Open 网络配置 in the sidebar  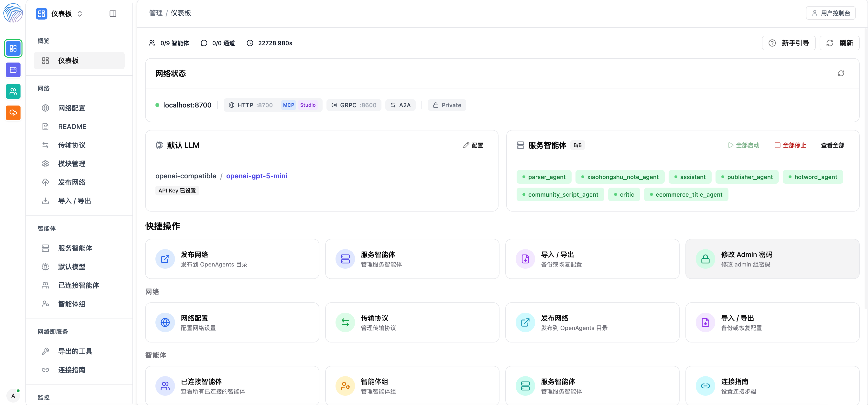(x=79, y=108)
